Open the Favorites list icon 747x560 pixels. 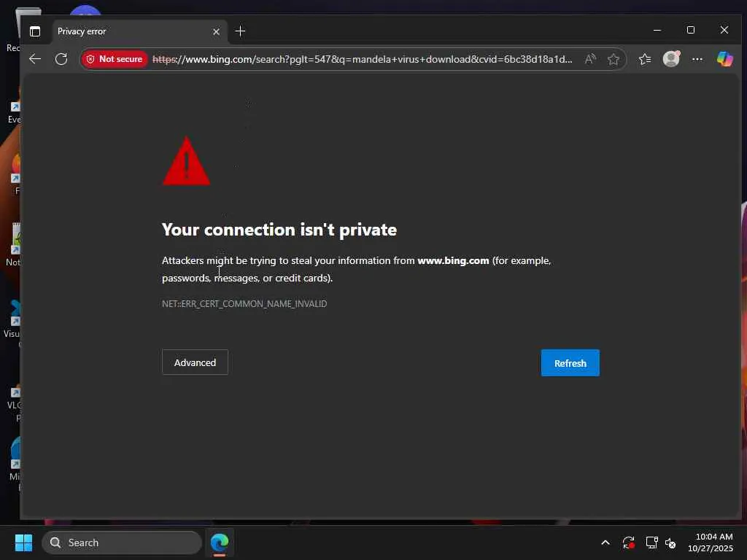[x=645, y=59]
